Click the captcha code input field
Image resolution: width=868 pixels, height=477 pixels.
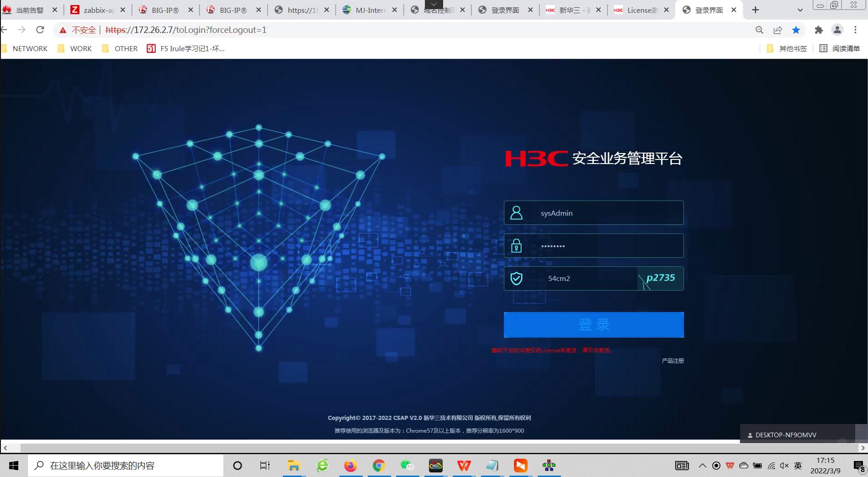tap(571, 279)
